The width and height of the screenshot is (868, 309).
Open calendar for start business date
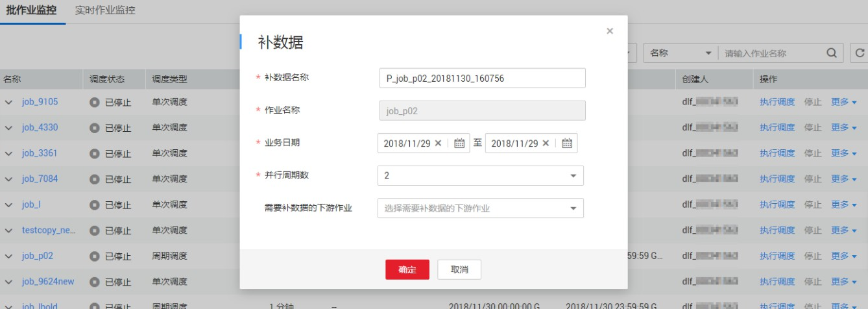[459, 143]
